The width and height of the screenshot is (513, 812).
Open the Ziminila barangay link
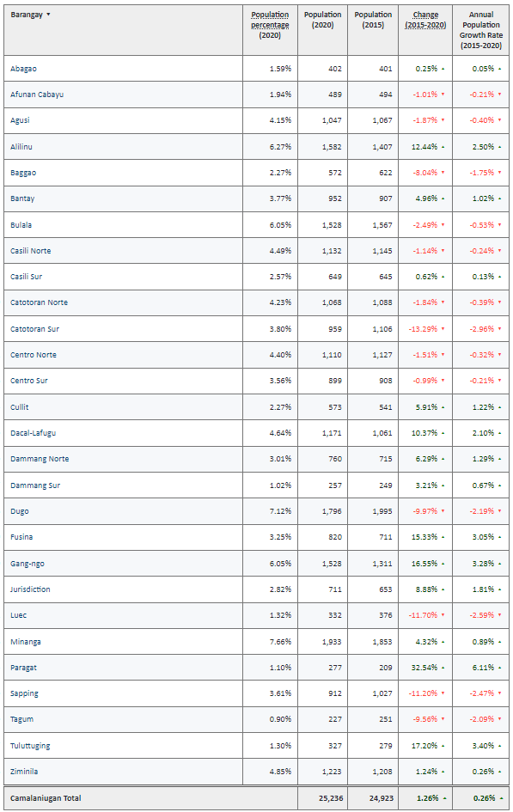24,772
